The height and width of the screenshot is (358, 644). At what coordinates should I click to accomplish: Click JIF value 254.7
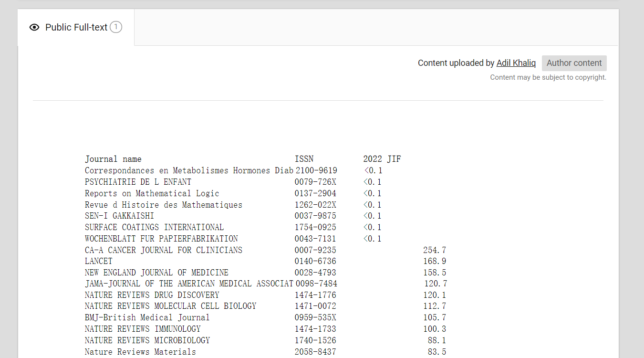click(435, 250)
